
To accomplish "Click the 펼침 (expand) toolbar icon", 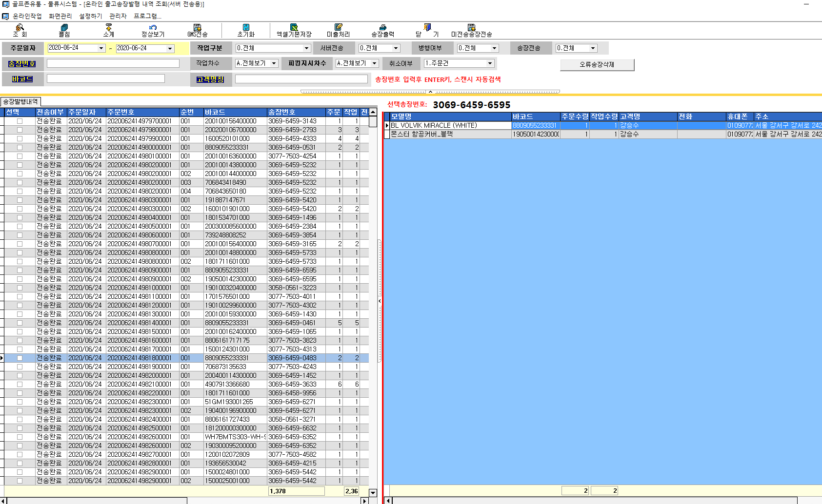I will tap(64, 28).
